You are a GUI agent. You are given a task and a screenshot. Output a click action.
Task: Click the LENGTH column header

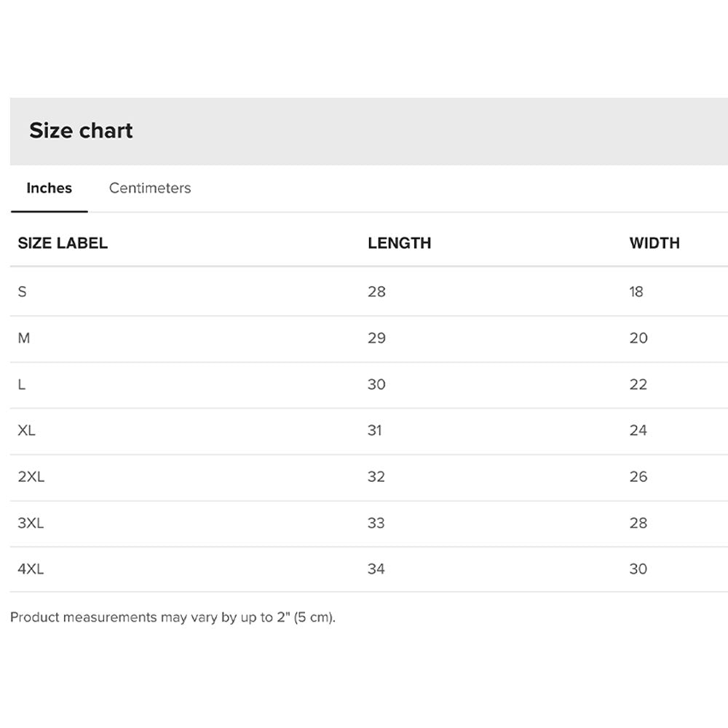pos(399,243)
